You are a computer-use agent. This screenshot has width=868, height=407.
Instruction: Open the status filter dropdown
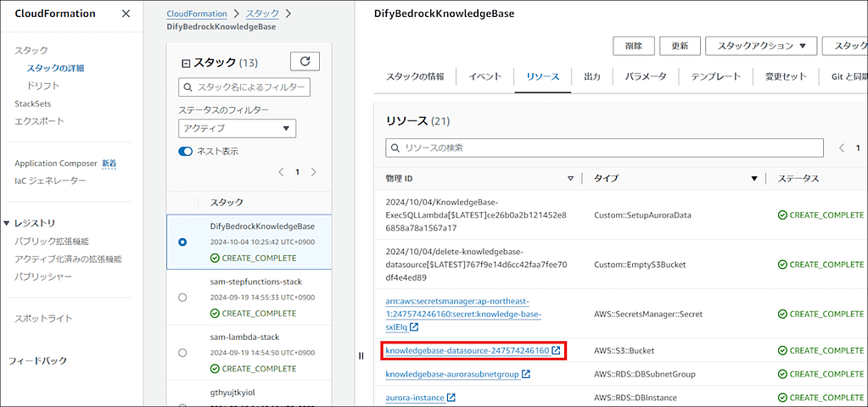pos(237,128)
